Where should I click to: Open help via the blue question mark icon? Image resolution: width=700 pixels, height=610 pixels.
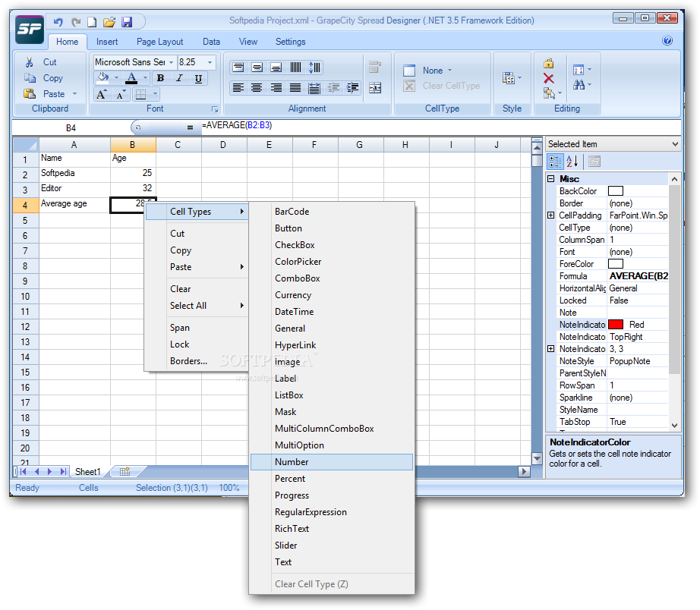(667, 41)
